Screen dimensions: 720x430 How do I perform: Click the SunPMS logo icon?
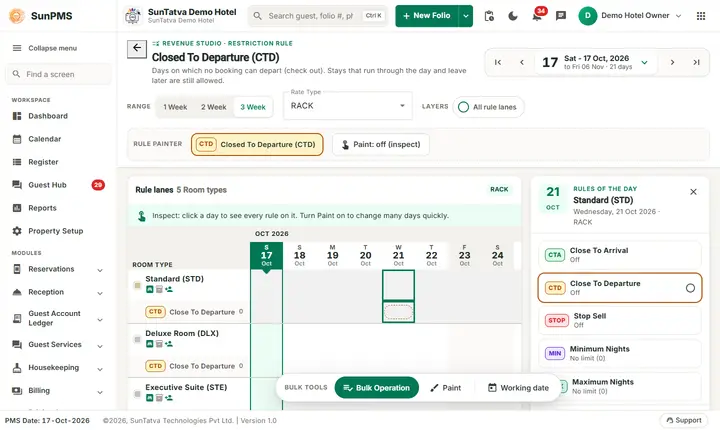tap(17, 16)
